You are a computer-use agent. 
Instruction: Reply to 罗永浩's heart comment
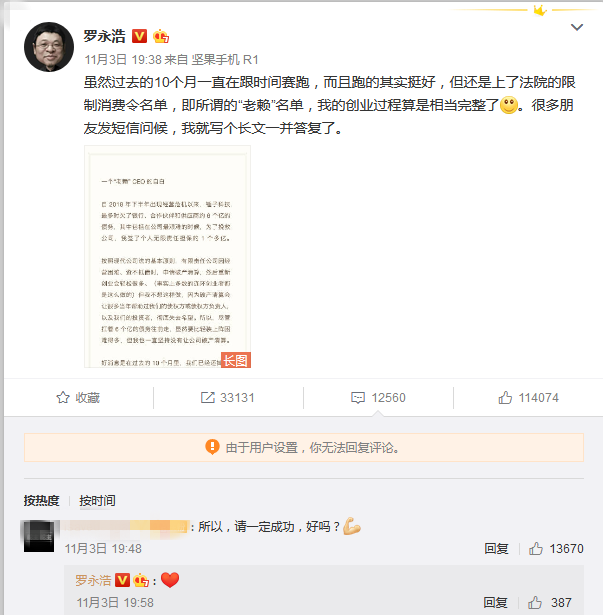(495, 602)
